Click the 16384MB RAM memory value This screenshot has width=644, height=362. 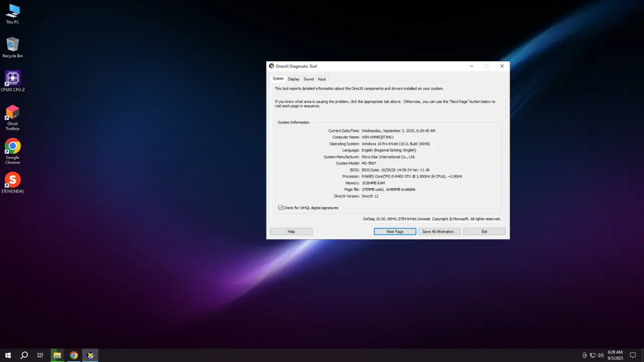pyautogui.click(x=373, y=183)
